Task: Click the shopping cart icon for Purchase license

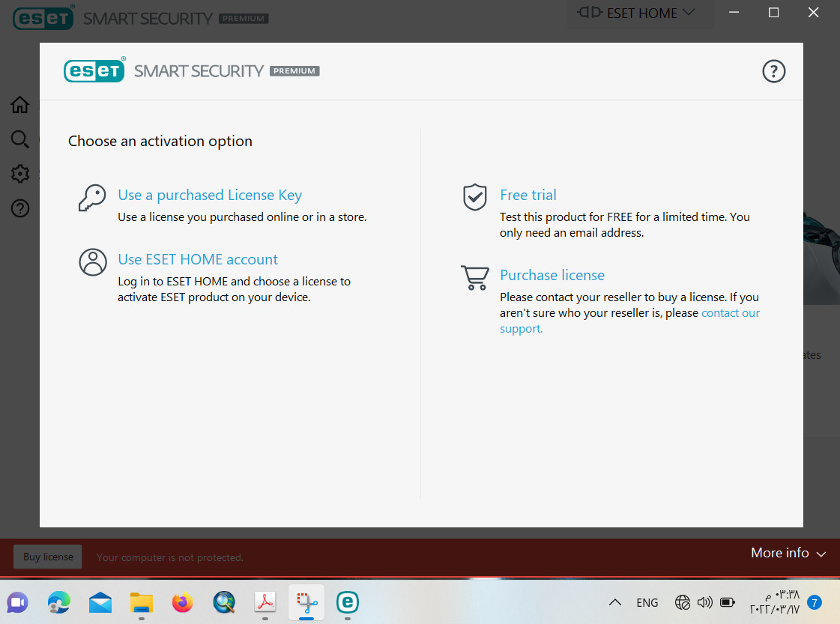Action: (x=474, y=277)
